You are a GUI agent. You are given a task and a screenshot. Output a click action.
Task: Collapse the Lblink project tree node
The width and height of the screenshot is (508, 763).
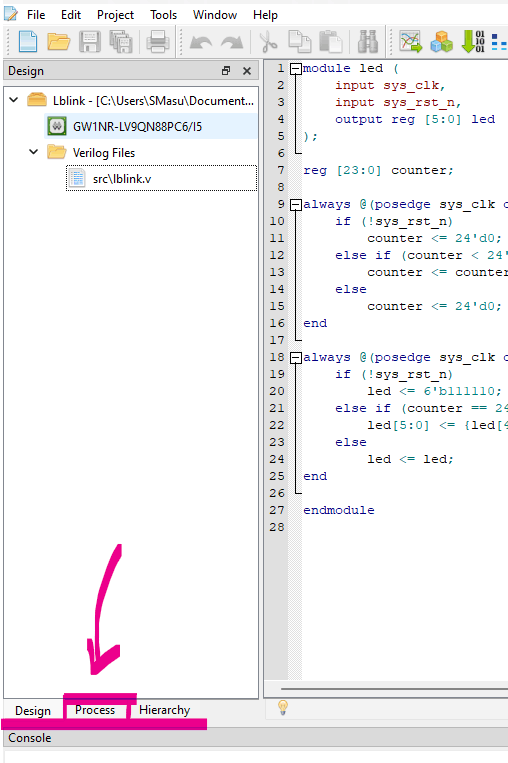(x=14, y=100)
